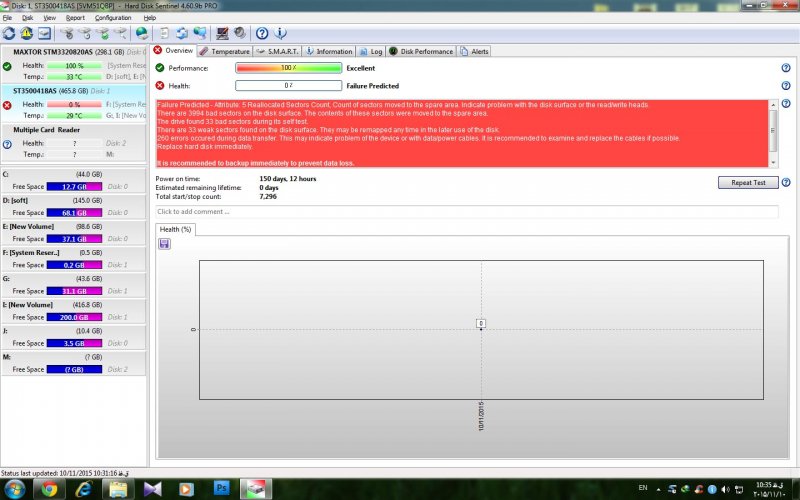
Task: Click the comment field 'Click to add comment'
Action: click(x=466, y=212)
